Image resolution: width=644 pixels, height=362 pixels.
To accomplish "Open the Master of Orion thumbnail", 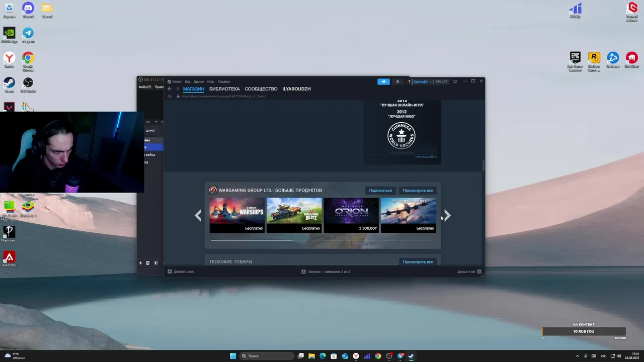I will (x=351, y=215).
